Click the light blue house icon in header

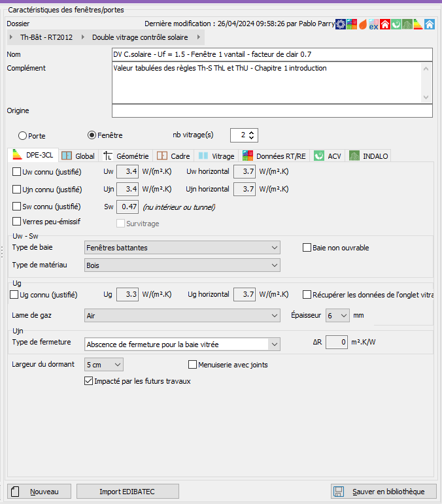(430, 24)
